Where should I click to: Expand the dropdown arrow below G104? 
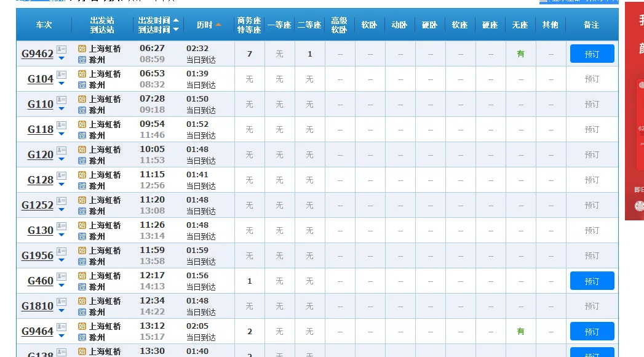pos(61,84)
